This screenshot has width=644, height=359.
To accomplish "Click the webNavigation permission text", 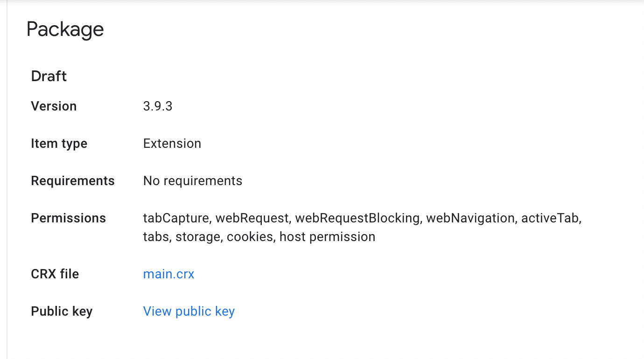I will [470, 218].
